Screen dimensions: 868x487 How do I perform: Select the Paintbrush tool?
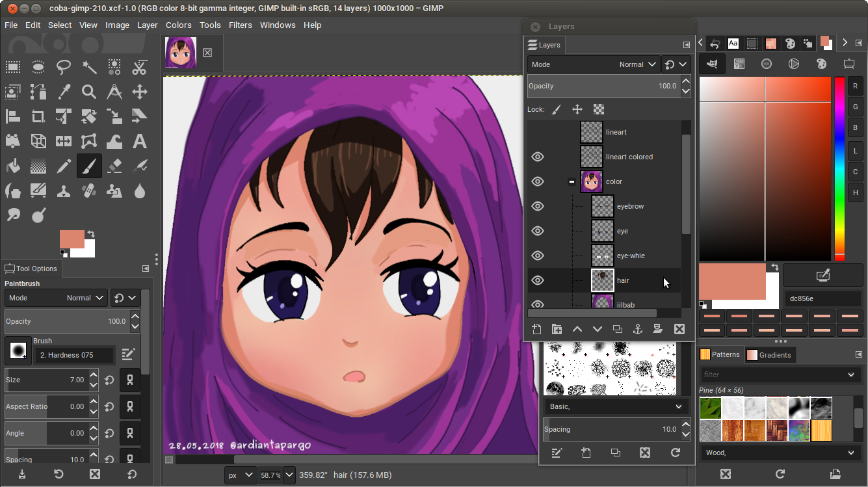click(88, 166)
